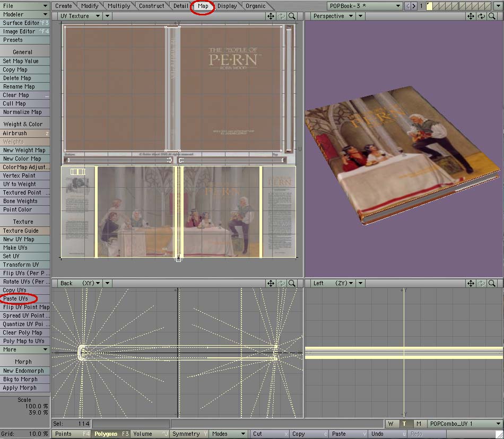This screenshot has width=504, height=439.
Task: Click the Sel count field showing 114
Action: pos(72,424)
